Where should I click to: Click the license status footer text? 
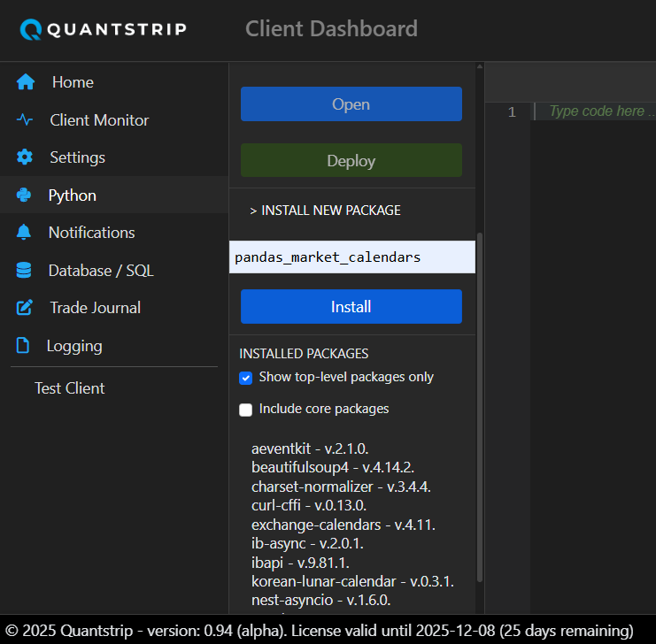[x=320, y=630]
